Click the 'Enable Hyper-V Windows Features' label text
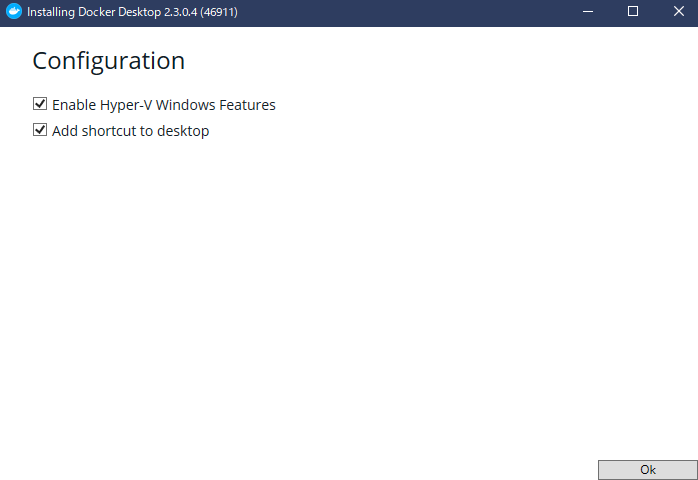698x480 pixels. click(x=164, y=105)
